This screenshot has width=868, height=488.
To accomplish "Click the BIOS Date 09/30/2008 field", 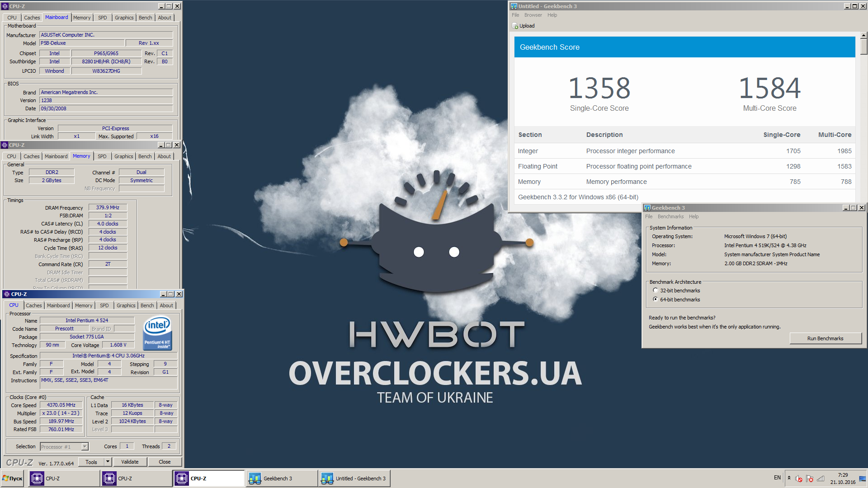I will (106, 108).
